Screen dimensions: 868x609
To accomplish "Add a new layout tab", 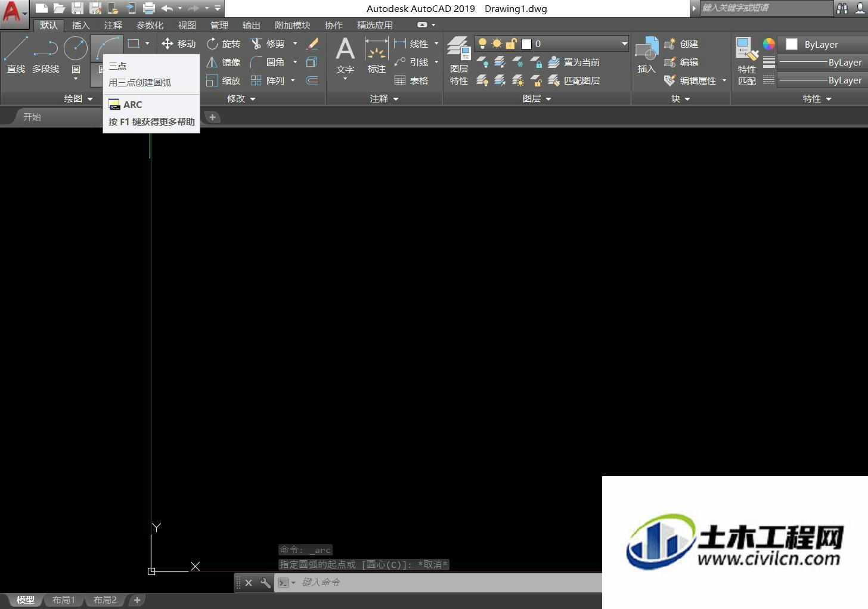I will point(137,600).
